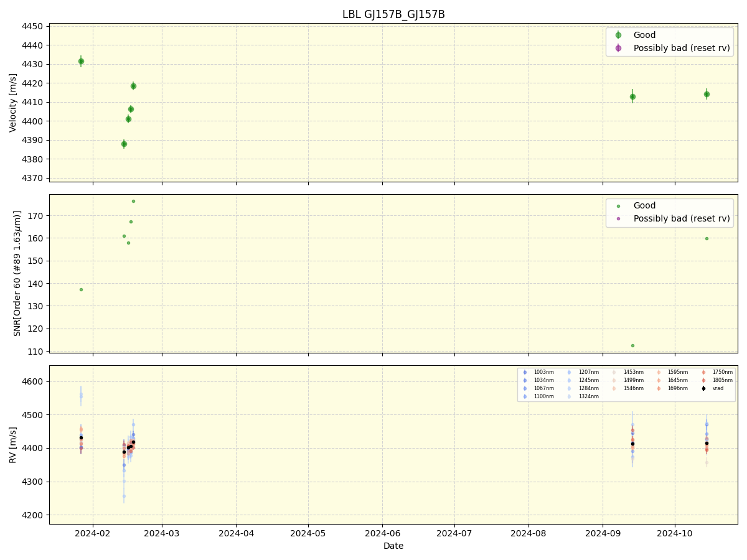Click the plot title LBL GJ157B_GJ157B
The width and height of the screenshot is (747, 560).
click(393, 14)
